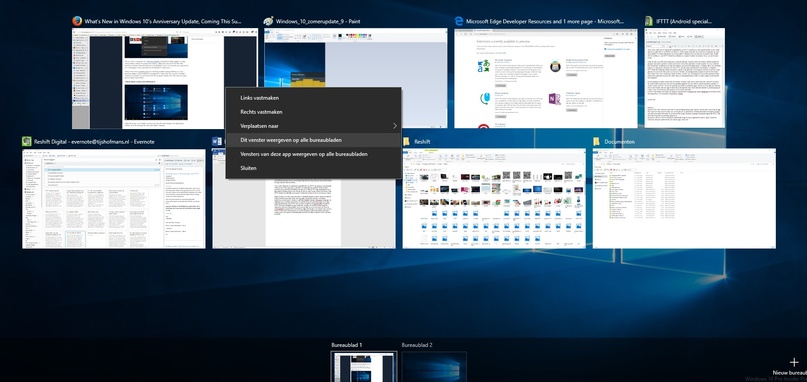Open the Reshift File Explorer thumbnail
This screenshot has width=807, height=382.
pyautogui.click(x=494, y=199)
